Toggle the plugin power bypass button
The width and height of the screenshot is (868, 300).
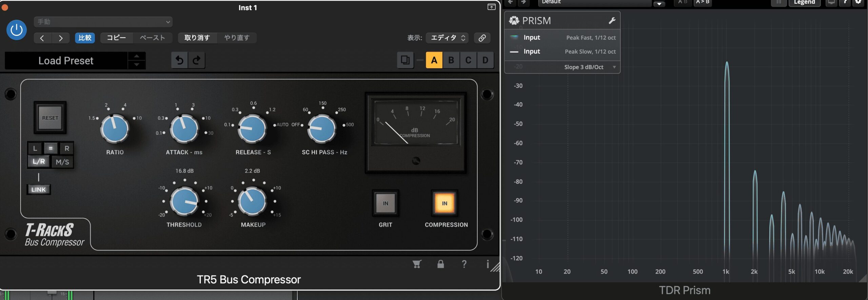tap(16, 30)
